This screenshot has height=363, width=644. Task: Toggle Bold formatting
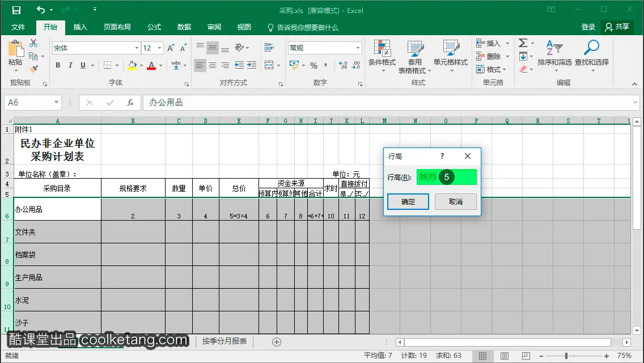[58, 65]
